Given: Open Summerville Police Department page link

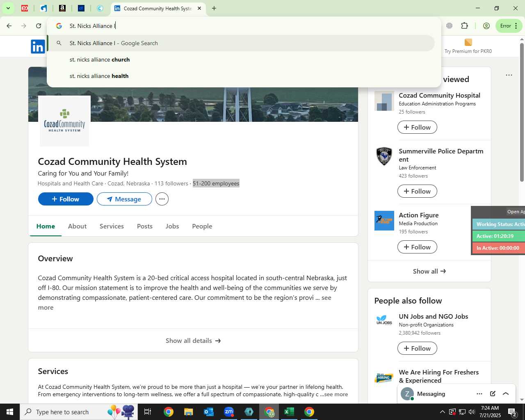Looking at the screenshot, I should 441,155.
